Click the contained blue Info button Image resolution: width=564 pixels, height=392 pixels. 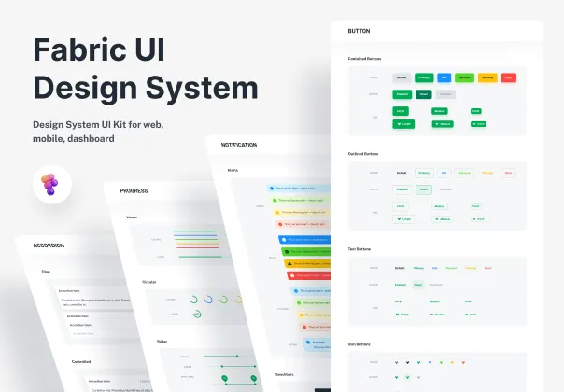pos(444,77)
